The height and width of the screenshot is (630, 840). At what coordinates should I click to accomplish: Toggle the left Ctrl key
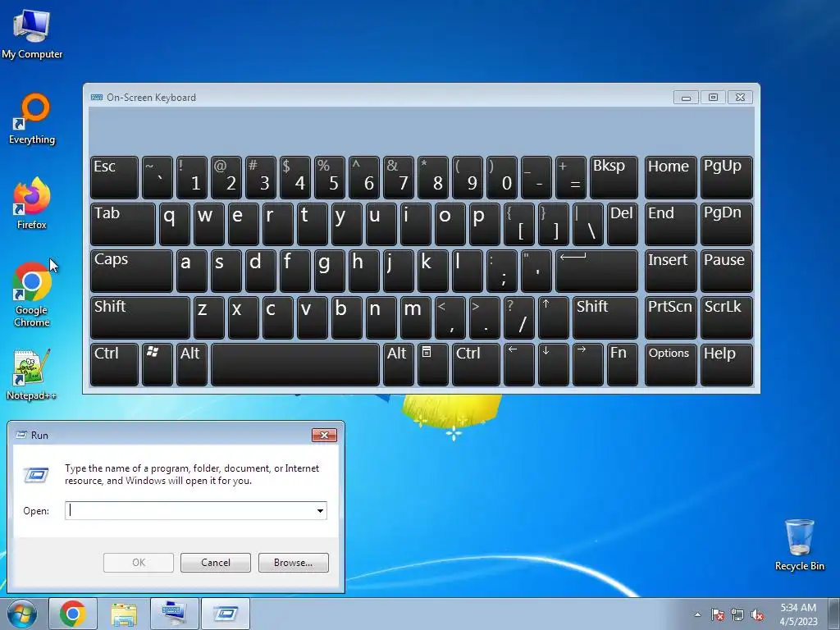tap(114, 365)
